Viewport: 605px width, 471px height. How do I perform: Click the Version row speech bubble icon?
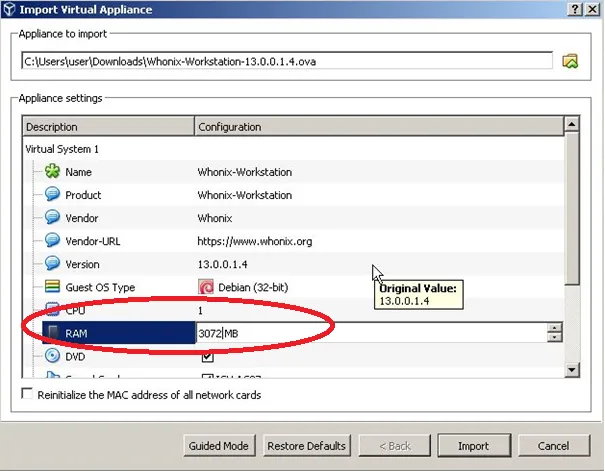pos(52,264)
